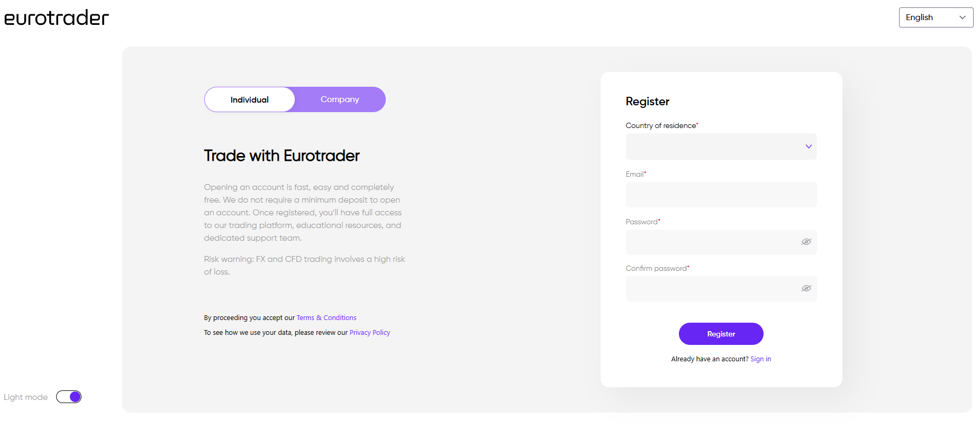Image resolution: width=980 pixels, height=438 pixels.
Task: Focus the Email input field
Action: click(x=721, y=195)
